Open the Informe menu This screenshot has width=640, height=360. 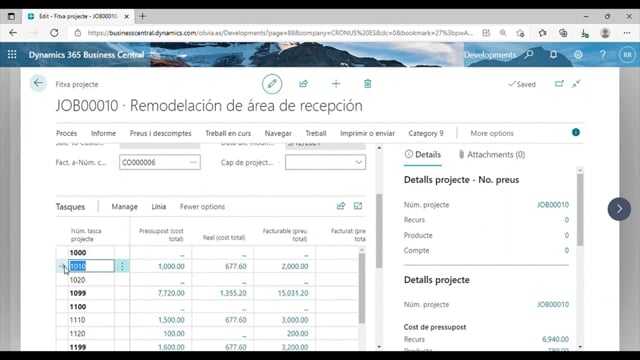pos(103,133)
